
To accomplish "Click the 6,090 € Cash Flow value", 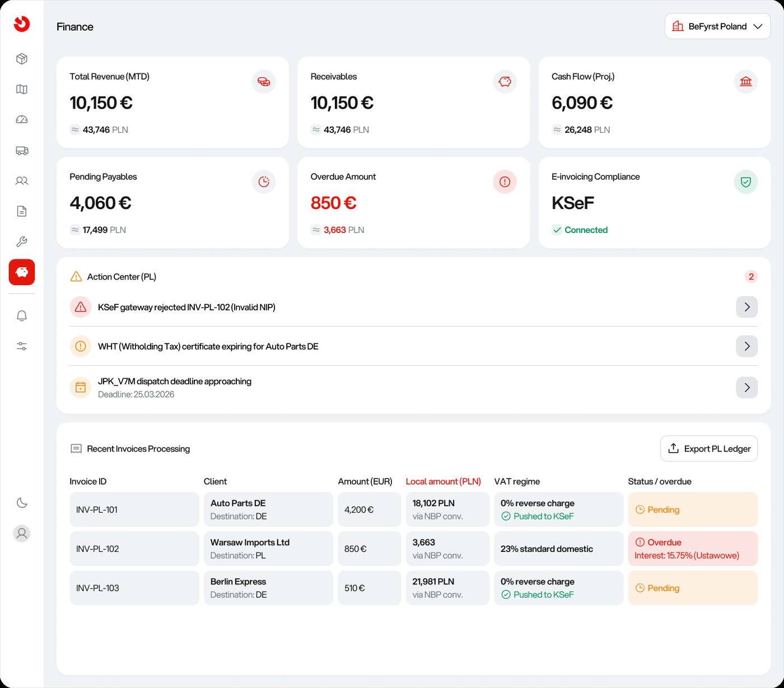I will [582, 103].
